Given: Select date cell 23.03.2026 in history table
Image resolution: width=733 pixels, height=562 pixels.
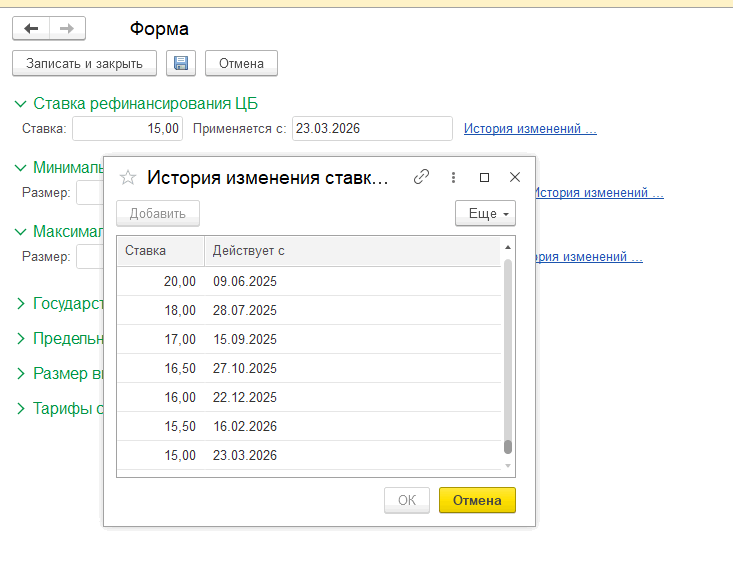Looking at the screenshot, I should point(352,455).
